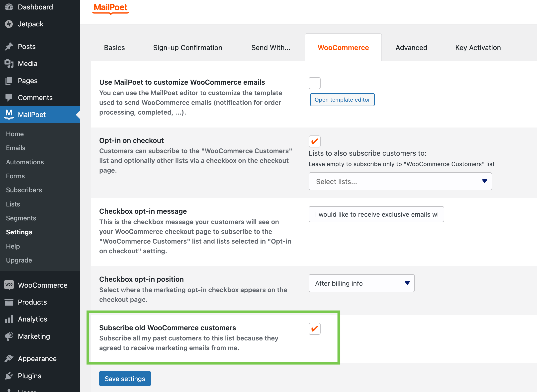Viewport: 537px width, 392px height.
Task: Click the WooCommerce Woo icon
Action: coord(9,285)
